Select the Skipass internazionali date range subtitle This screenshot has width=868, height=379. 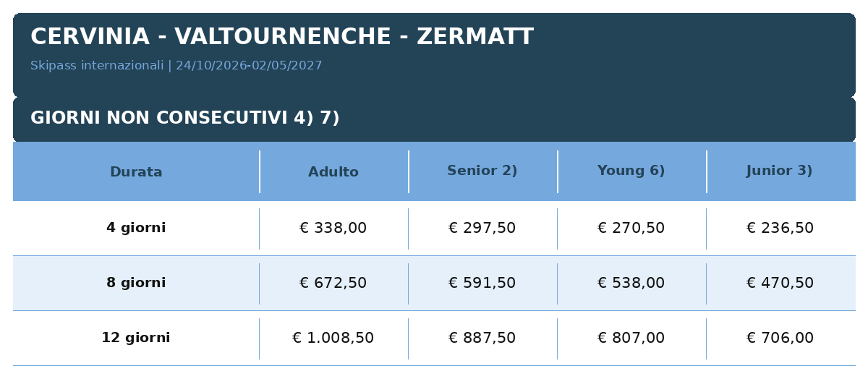pyautogui.click(x=176, y=66)
